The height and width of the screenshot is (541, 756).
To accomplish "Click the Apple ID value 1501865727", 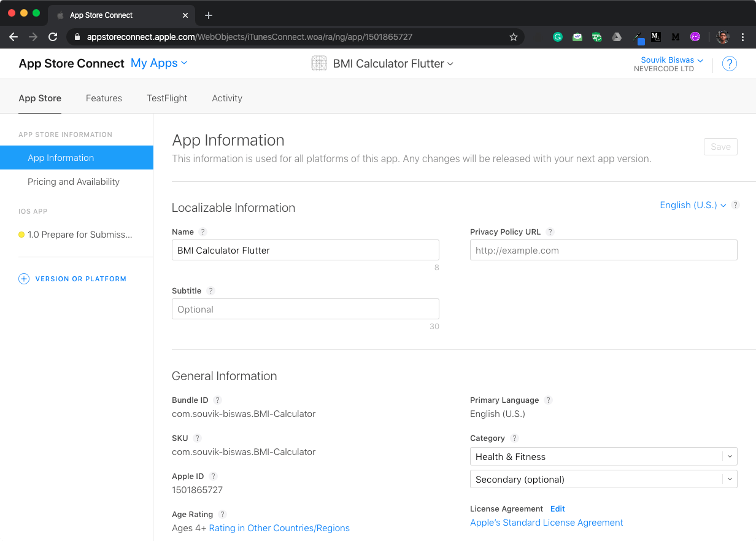I will (197, 490).
